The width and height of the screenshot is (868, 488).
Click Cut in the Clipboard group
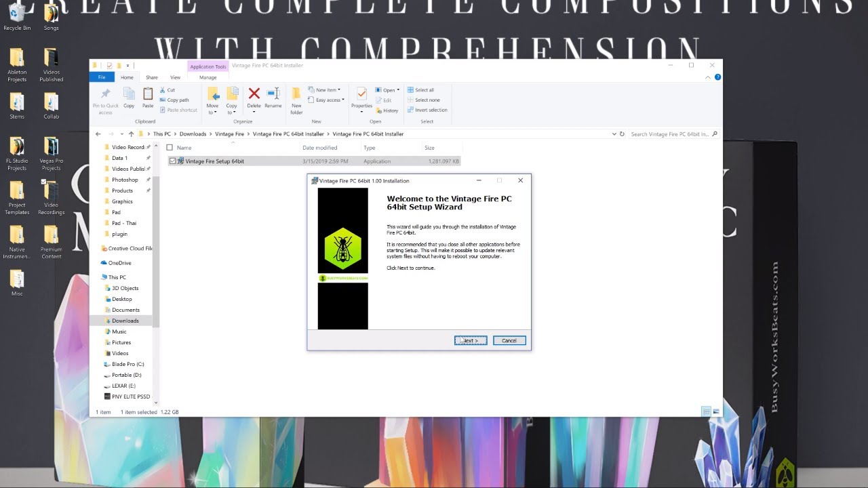coord(167,89)
